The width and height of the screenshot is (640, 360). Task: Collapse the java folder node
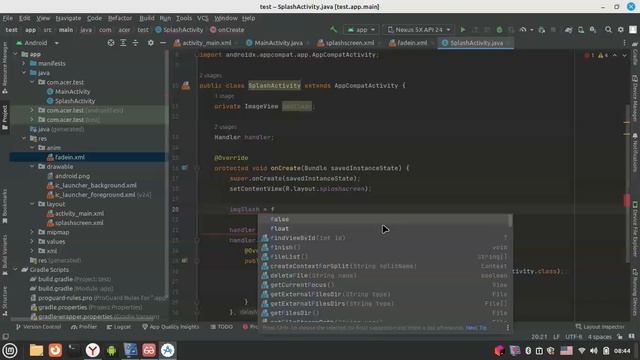(24, 73)
